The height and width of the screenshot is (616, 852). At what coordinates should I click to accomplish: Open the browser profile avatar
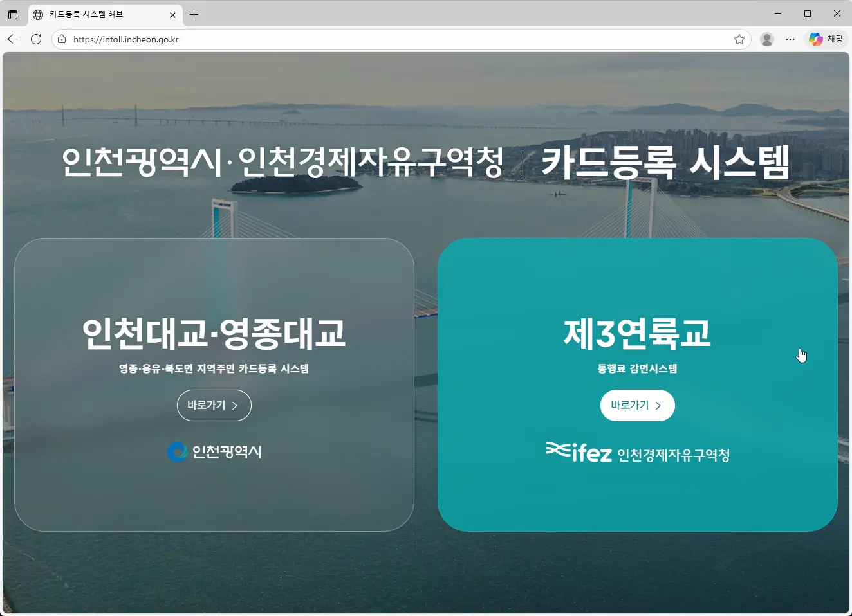click(766, 39)
